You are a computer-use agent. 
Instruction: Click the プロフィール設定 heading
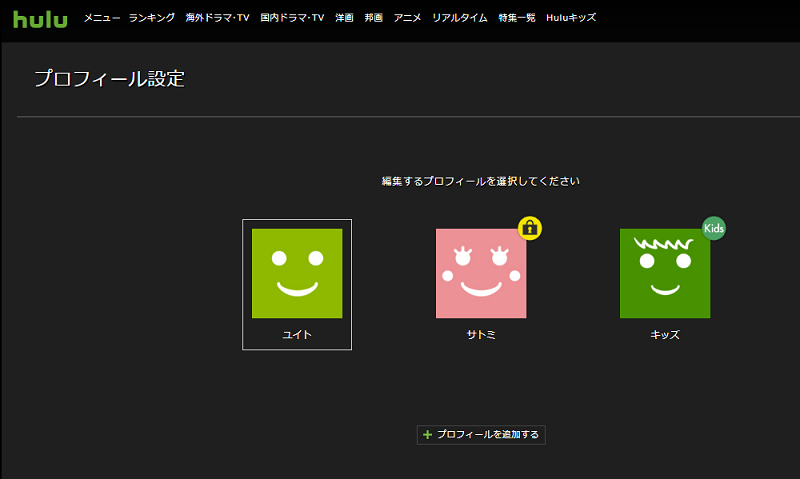pos(109,79)
